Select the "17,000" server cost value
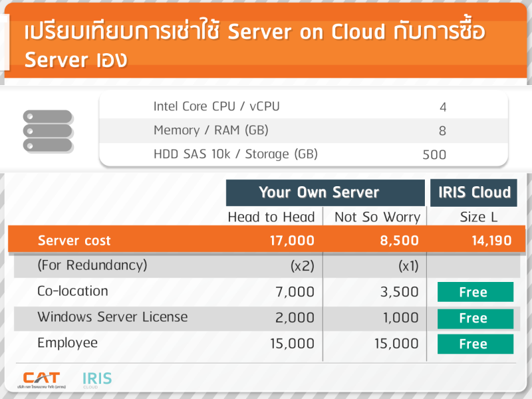The image size is (532, 399). pyautogui.click(x=292, y=241)
